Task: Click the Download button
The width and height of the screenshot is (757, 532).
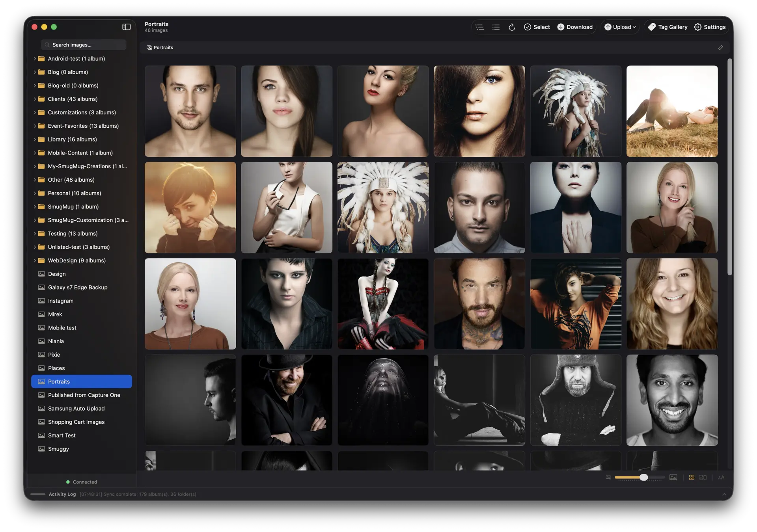Action: click(574, 27)
